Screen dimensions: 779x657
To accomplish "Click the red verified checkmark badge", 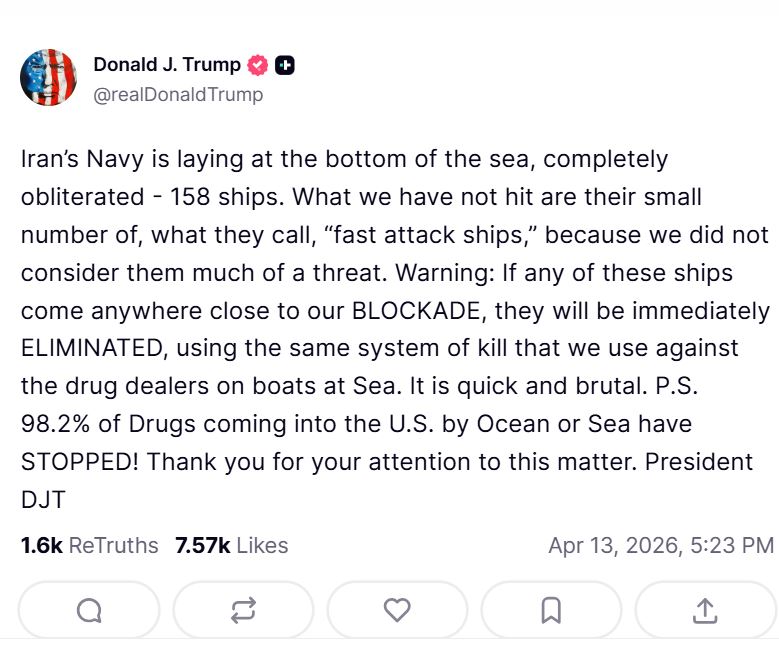I will click(x=258, y=65).
